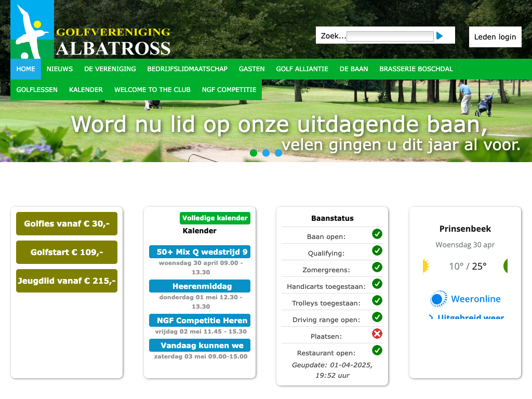Click the green check next to Restaurant open
The image size is (532, 399).
377,350
